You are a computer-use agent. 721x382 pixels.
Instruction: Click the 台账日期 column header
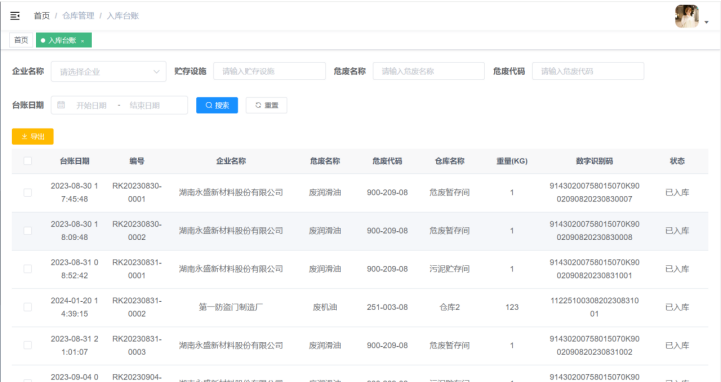click(74, 161)
